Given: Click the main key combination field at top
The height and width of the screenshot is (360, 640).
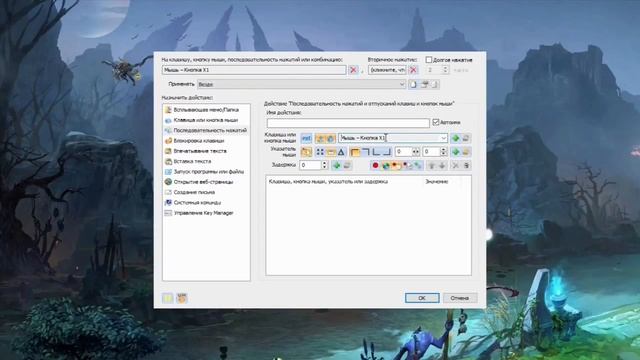Looking at the screenshot, I should (254, 70).
